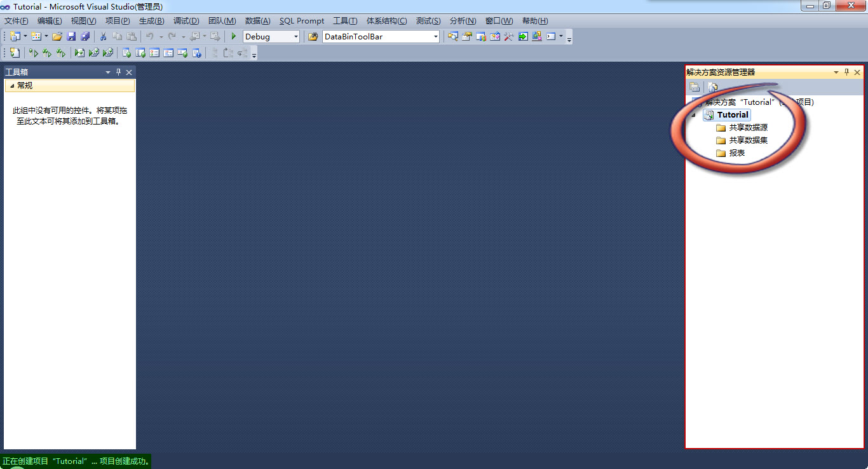
Task: Click Show All Files icon in Solution Explorer
Action: click(x=712, y=87)
